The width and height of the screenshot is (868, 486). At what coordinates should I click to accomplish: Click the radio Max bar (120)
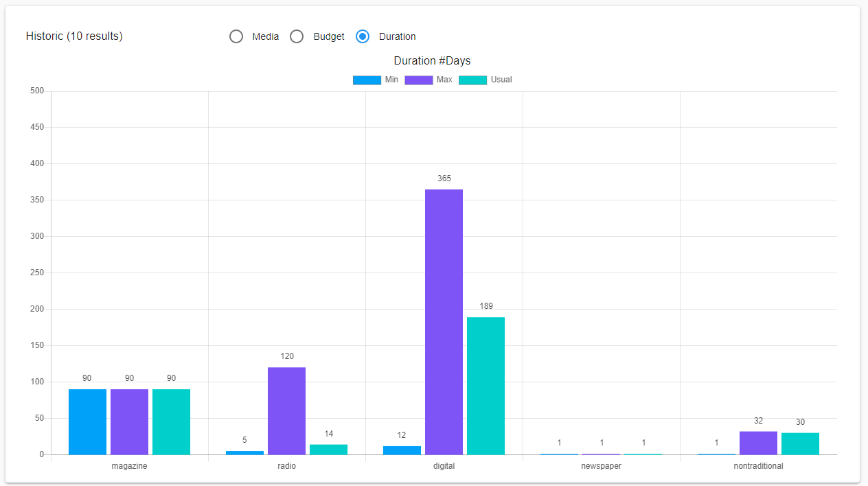point(286,410)
